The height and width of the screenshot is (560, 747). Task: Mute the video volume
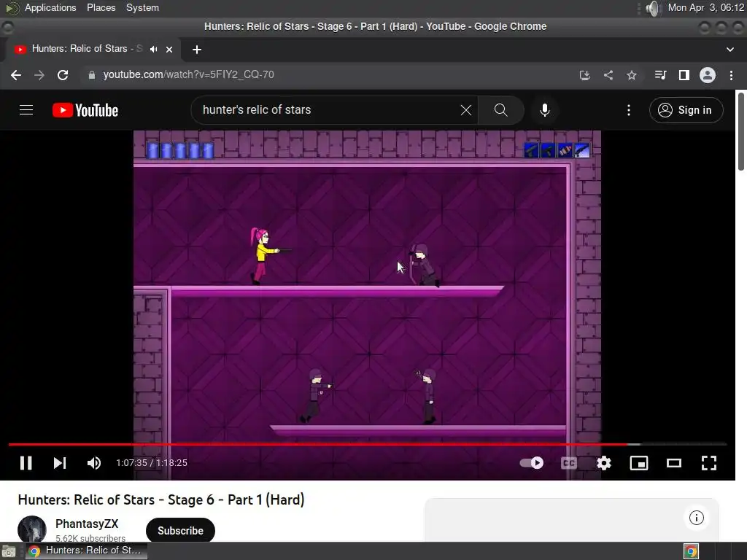click(94, 463)
